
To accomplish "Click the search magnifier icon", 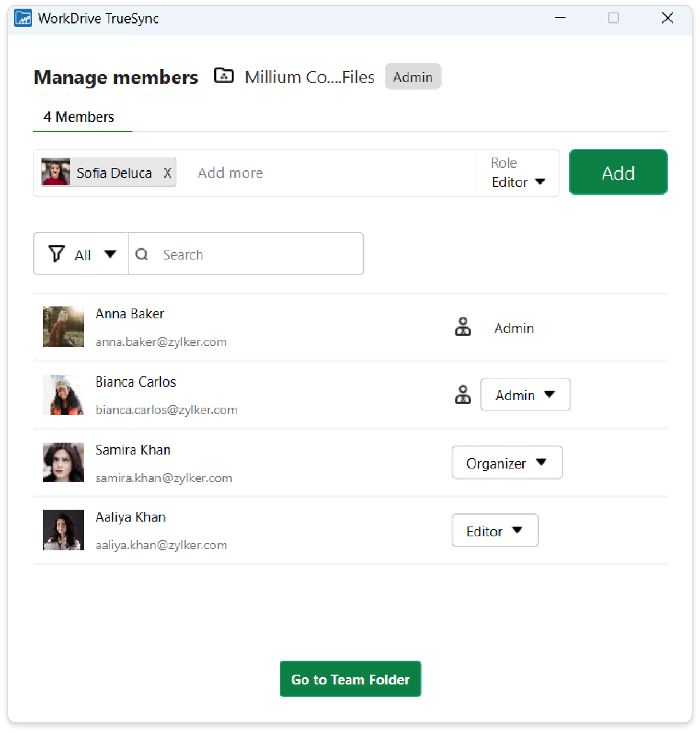I will pos(142,255).
